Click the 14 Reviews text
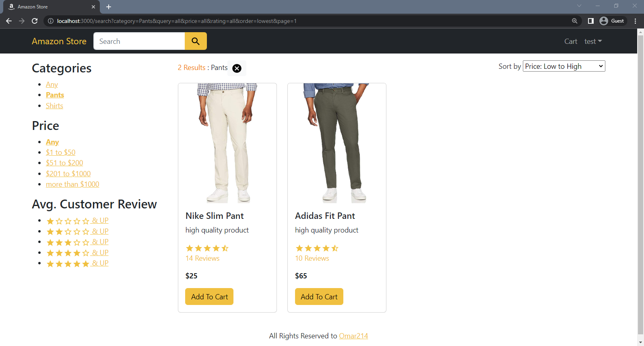This screenshot has height=346, width=644. tap(202, 258)
